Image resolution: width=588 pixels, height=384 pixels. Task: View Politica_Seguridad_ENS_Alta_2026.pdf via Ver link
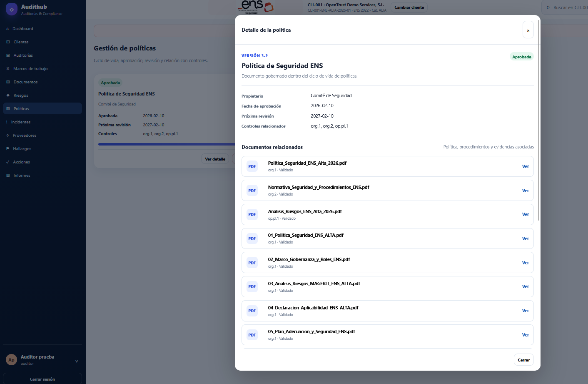coord(526,166)
